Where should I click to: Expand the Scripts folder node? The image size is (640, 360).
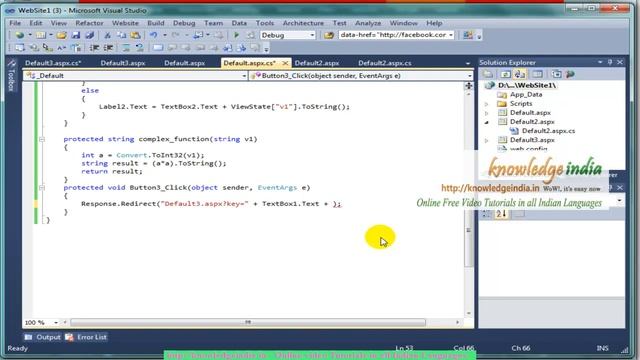487,104
